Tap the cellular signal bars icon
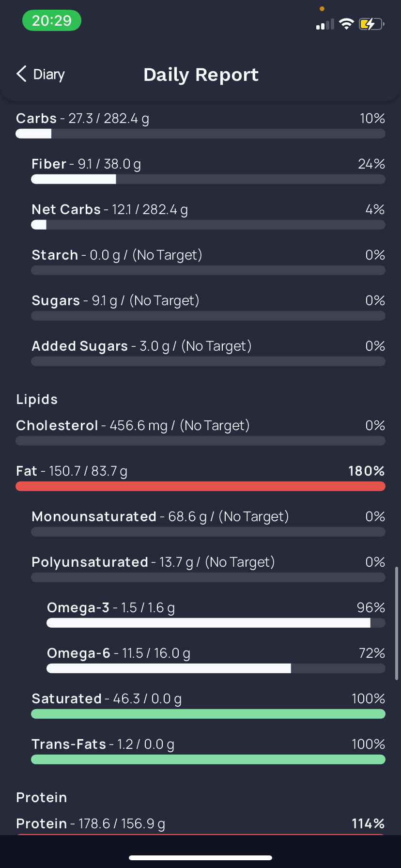The width and height of the screenshot is (401, 868). (x=325, y=24)
